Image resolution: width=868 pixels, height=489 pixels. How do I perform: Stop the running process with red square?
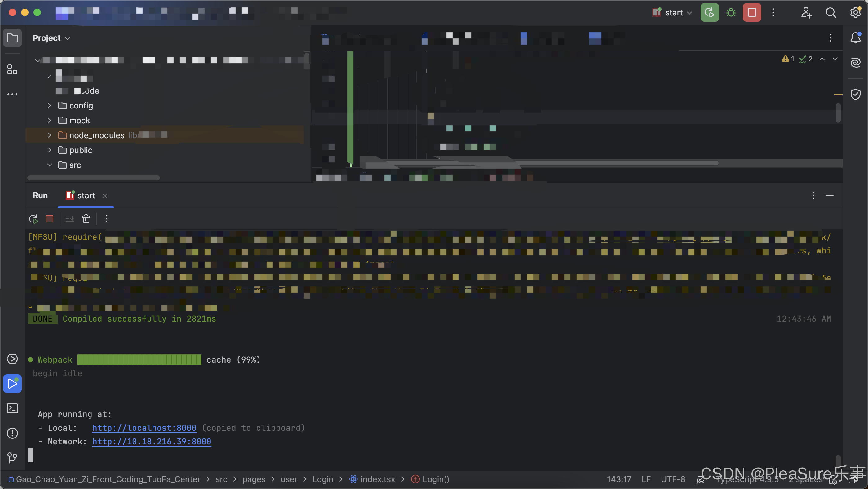coord(752,13)
